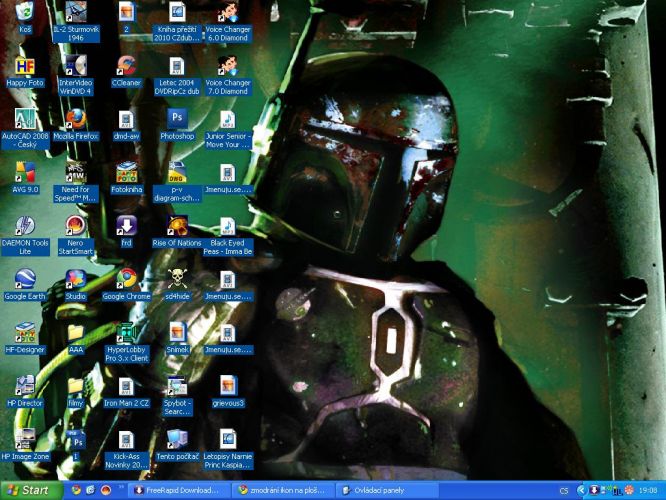
Task: Open the filmy folder
Action: pyautogui.click(x=76, y=392)
